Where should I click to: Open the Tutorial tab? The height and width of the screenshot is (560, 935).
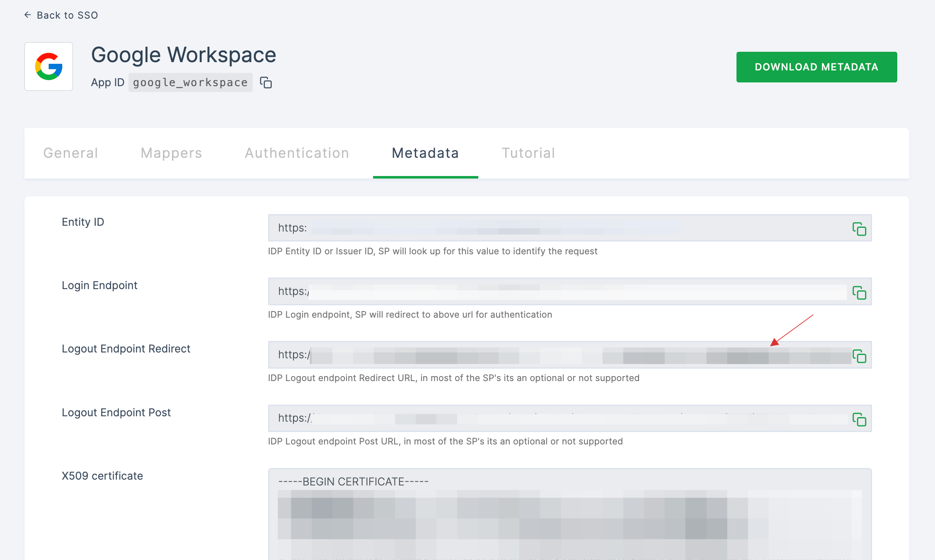[x=528, y=153]
